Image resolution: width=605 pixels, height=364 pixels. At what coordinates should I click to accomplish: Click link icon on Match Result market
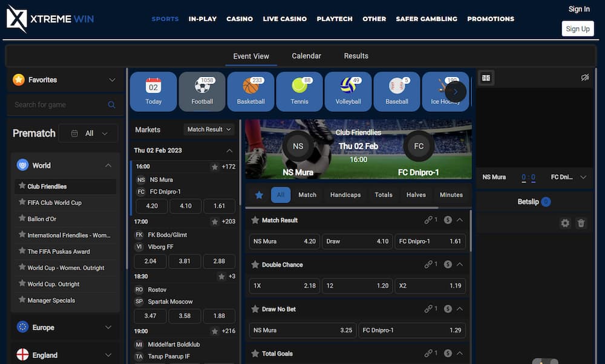(428, 219)
